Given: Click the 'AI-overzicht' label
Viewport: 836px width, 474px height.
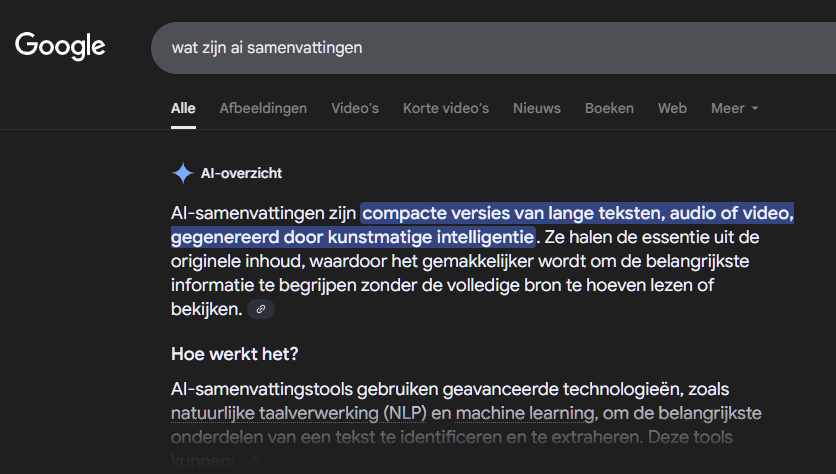Looking at the screenshot, I should (241, 173).
